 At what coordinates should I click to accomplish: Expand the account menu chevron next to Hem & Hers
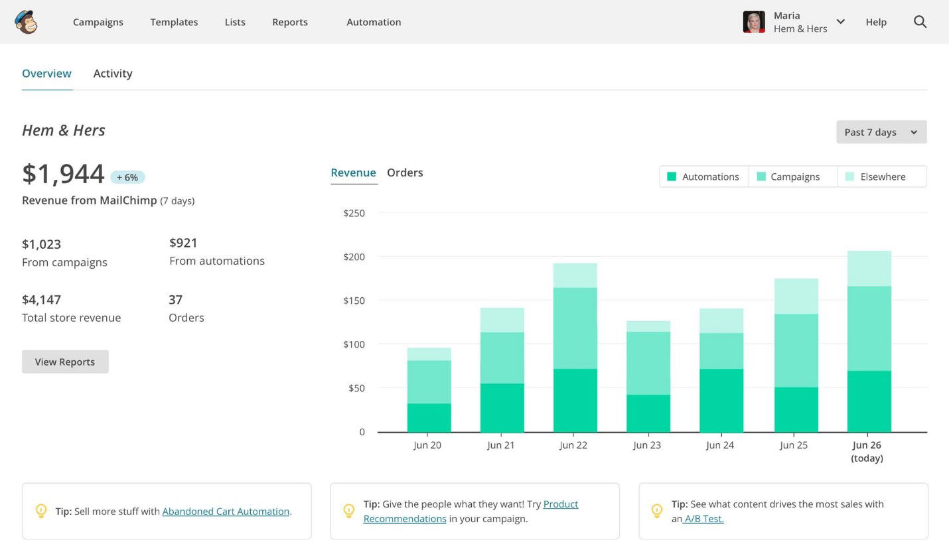[841, 21]
